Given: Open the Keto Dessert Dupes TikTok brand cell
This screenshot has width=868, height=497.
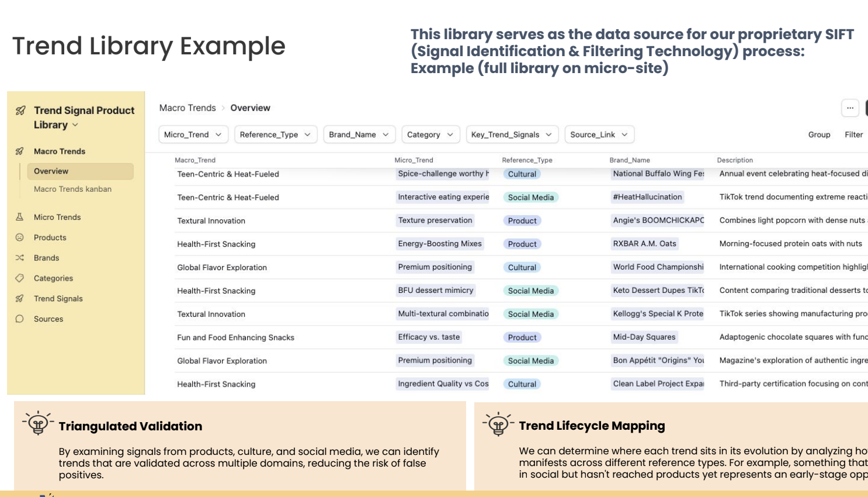Looking at the screenshot, I should (x=658, y=291).
